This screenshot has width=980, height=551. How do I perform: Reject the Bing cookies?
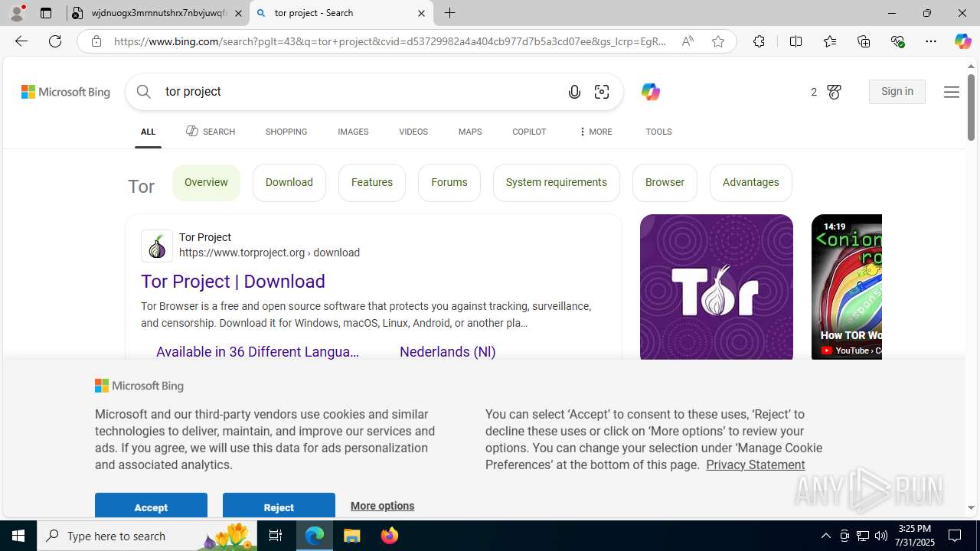pyautogui.click(x=279, y=506)
